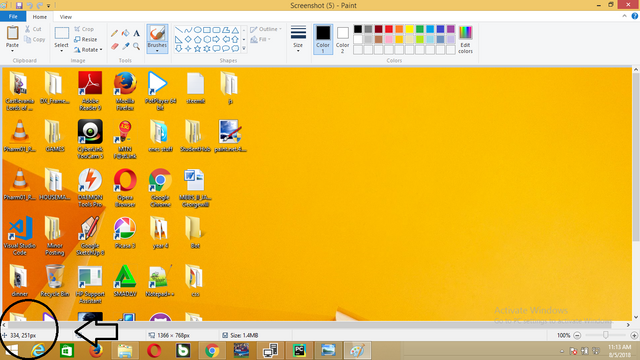Open the Windows Store taskbar icon
Screen dimensions: 640x360
67,351
